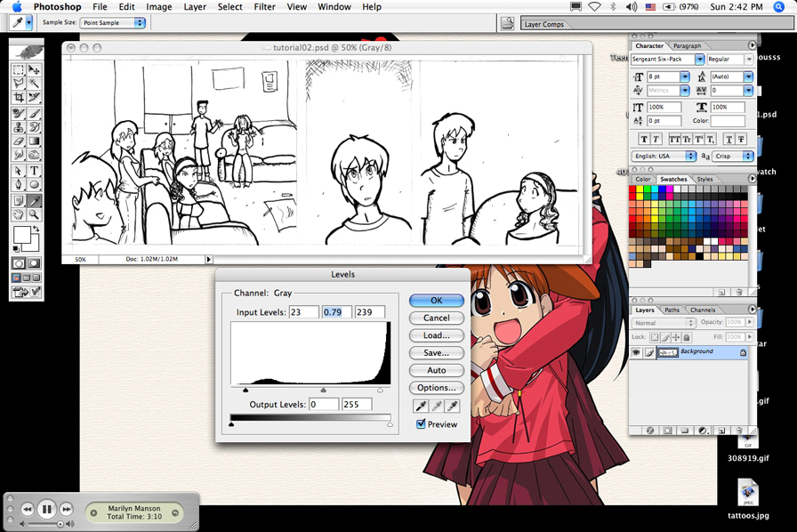Pick the Zoom tool
Image resolution: width=797 pixels, height=532 pixels.
tap(34, 214)
